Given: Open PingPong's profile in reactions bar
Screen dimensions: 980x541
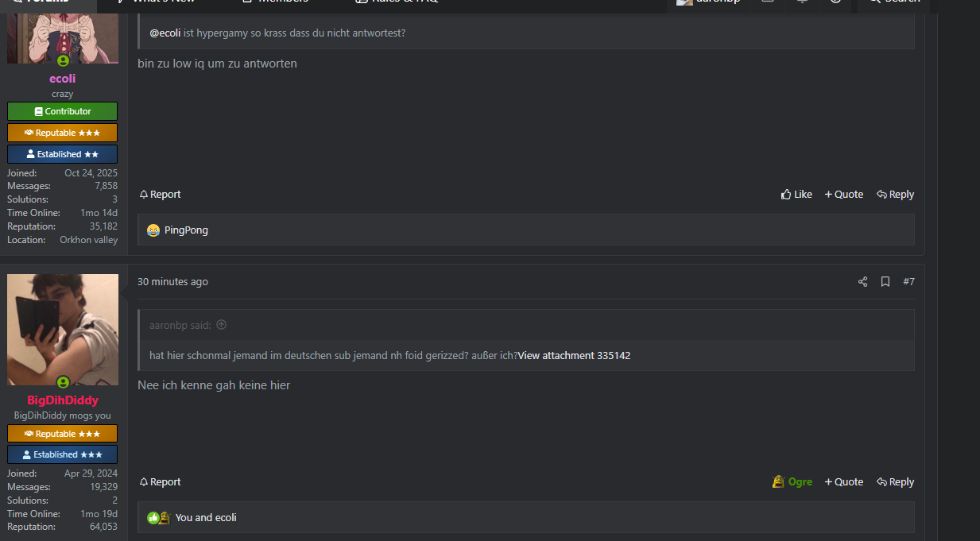Looking at the screenshot, I should pos(186,230).
